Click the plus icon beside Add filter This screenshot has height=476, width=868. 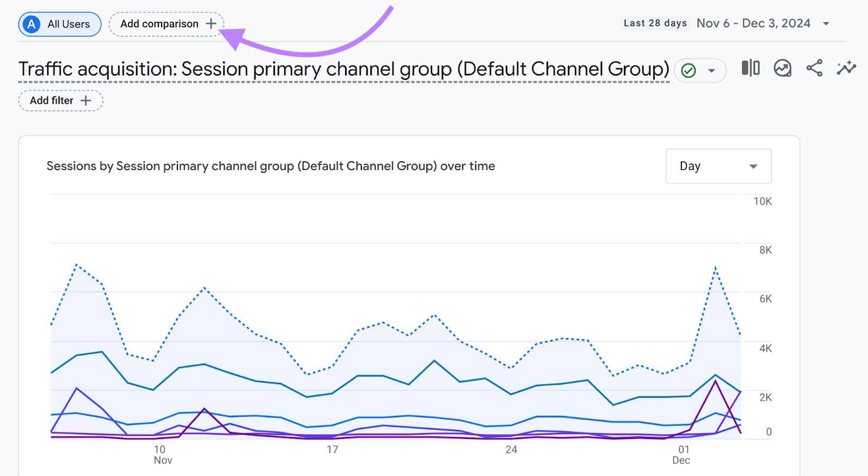coord(86,101)
